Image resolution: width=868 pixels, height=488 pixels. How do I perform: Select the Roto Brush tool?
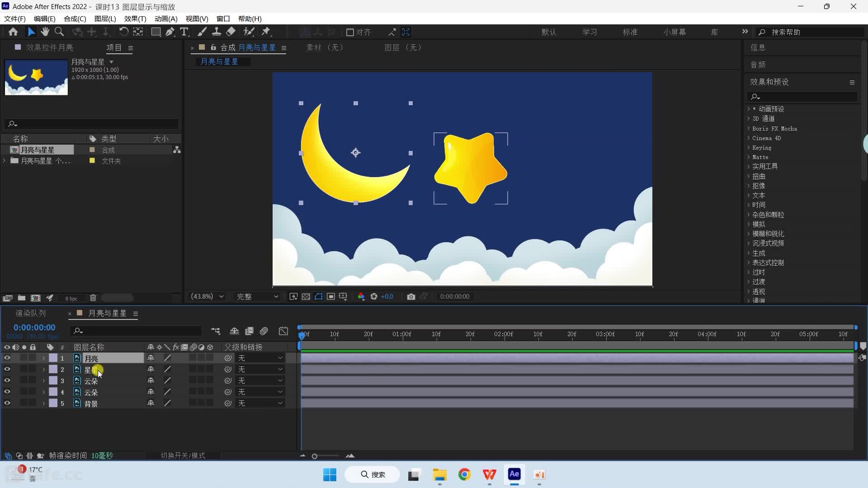(249, 32)
